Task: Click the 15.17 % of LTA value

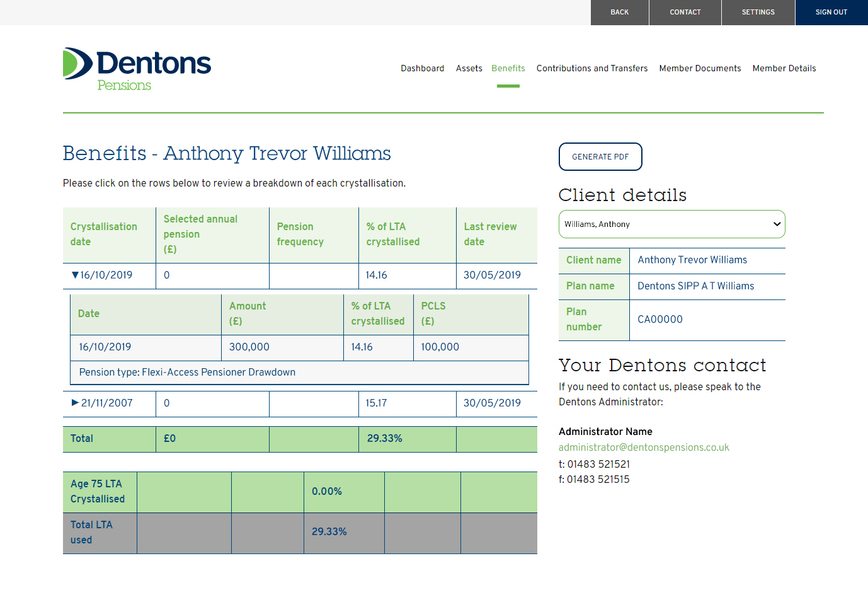Action: (x=376, y=403)
